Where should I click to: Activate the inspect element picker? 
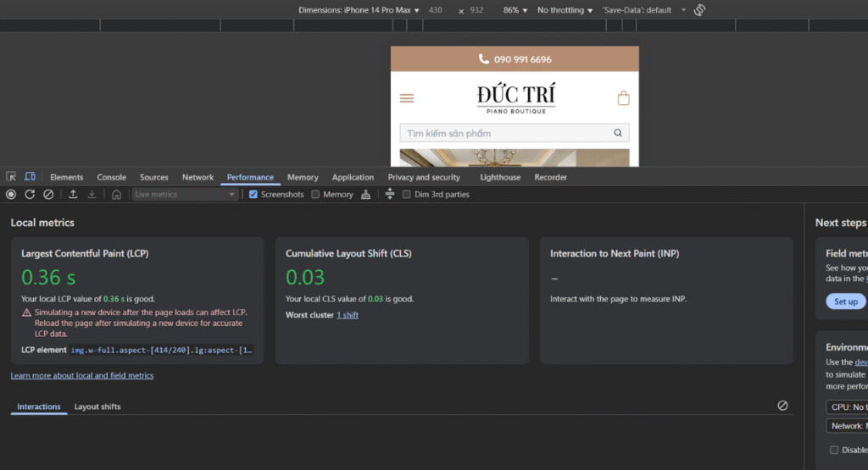11,177
